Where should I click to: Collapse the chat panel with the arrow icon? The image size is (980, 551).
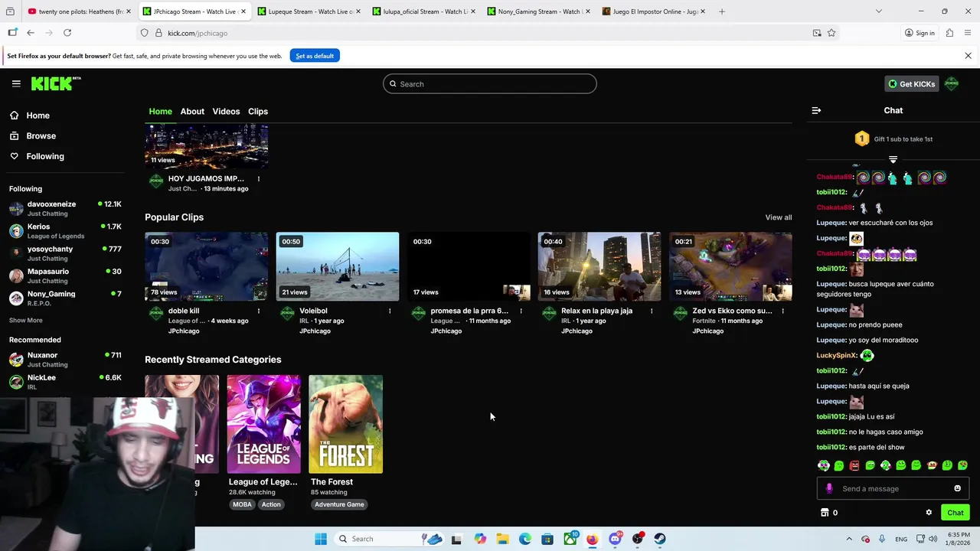click(816, 110)
